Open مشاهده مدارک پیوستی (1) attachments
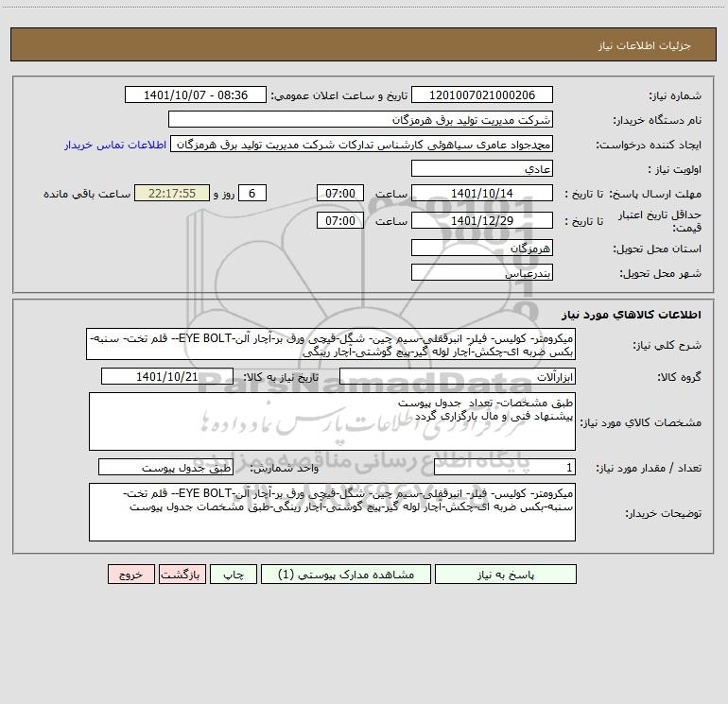 tap(346, 574)
